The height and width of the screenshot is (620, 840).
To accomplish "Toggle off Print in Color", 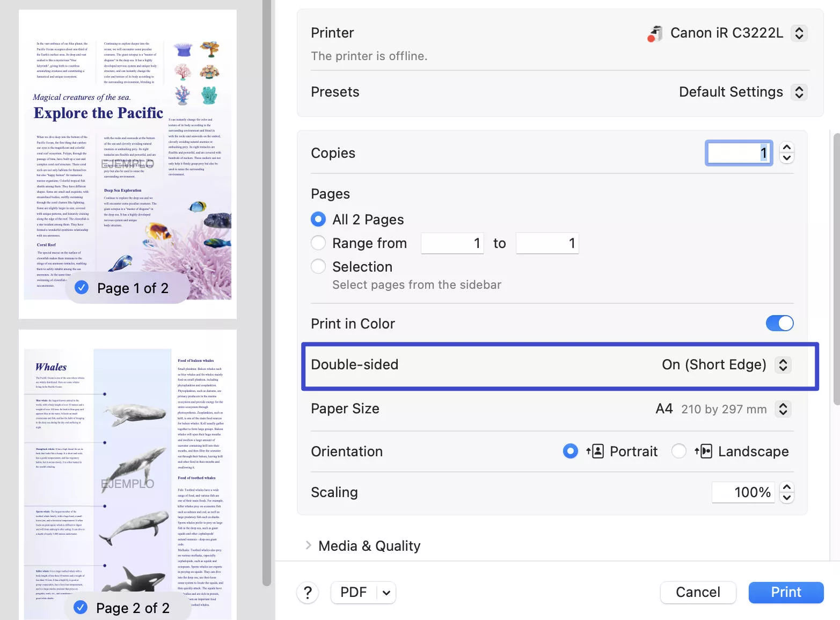I will pyautogui.click(x=779, y=323).
